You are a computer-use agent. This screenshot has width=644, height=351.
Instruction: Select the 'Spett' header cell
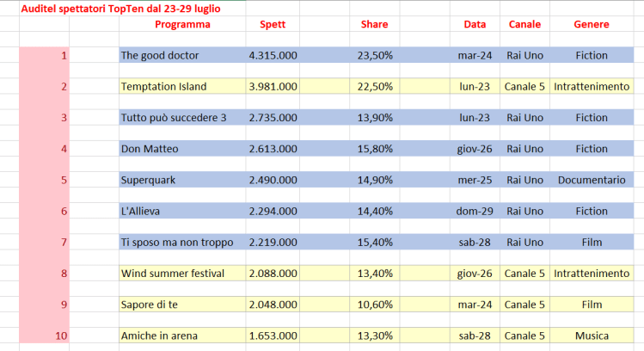273,24
